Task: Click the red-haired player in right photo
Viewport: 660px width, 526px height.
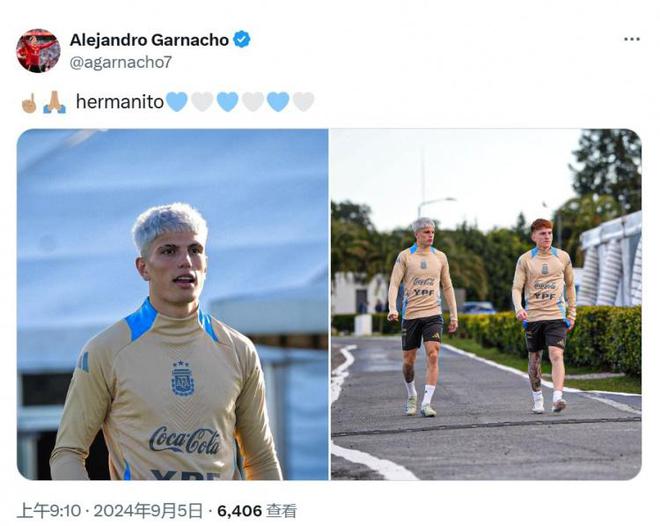Action: click(x=544, y=316)
